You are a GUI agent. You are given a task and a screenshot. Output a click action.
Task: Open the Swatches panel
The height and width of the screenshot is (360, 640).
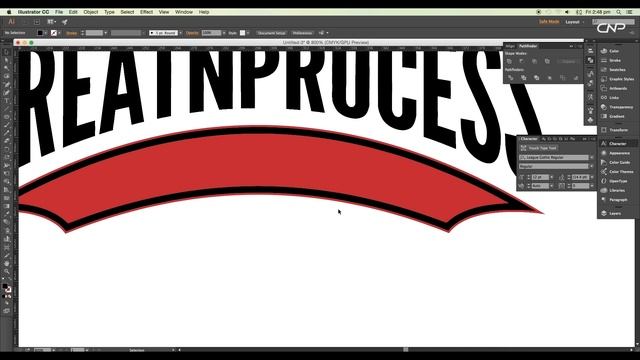[616, 70]
